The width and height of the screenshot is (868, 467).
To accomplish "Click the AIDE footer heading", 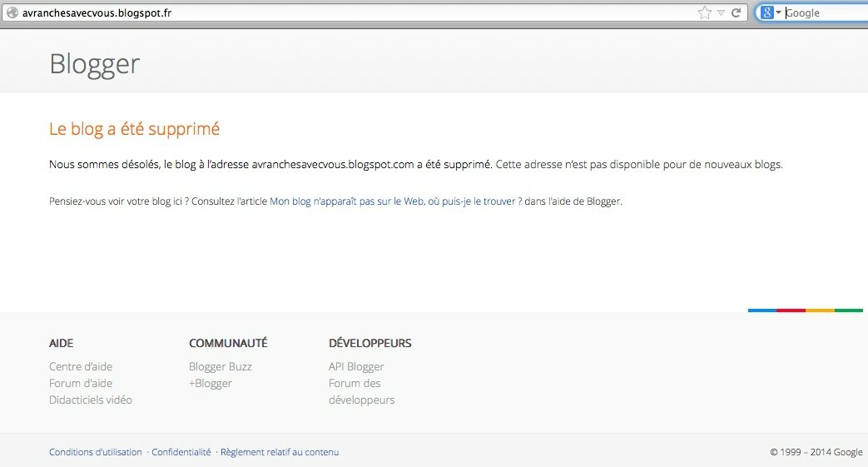I will tap(61, 344).
